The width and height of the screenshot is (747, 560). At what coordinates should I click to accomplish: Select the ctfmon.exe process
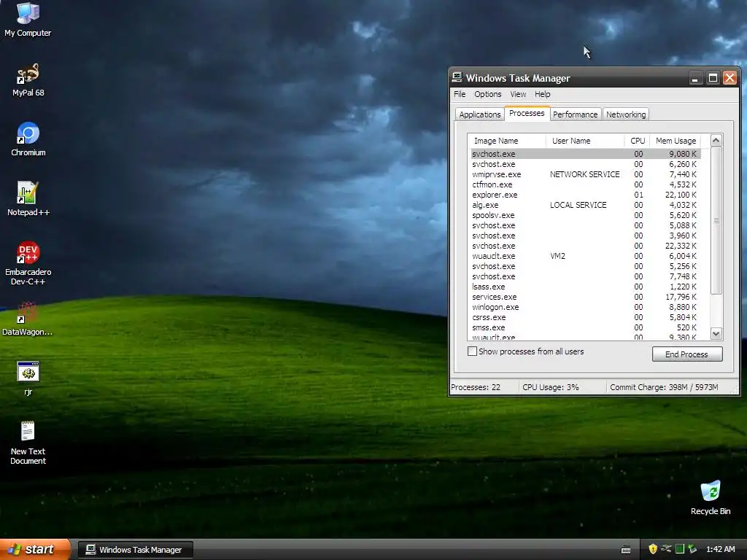[x=586, y=184]
